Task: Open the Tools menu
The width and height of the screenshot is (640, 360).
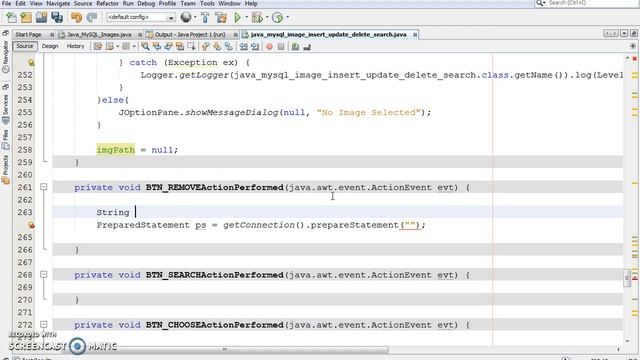Action: coord(207,3)
